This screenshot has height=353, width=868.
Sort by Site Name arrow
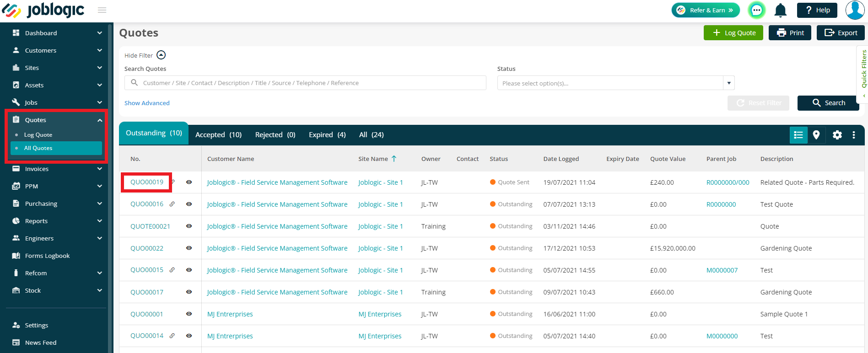tap(394, 159)
